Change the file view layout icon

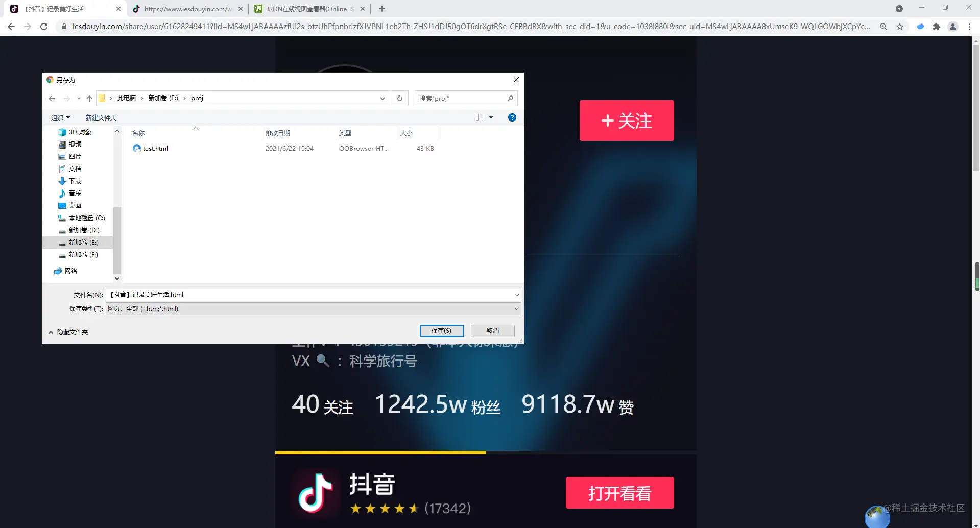480,117
